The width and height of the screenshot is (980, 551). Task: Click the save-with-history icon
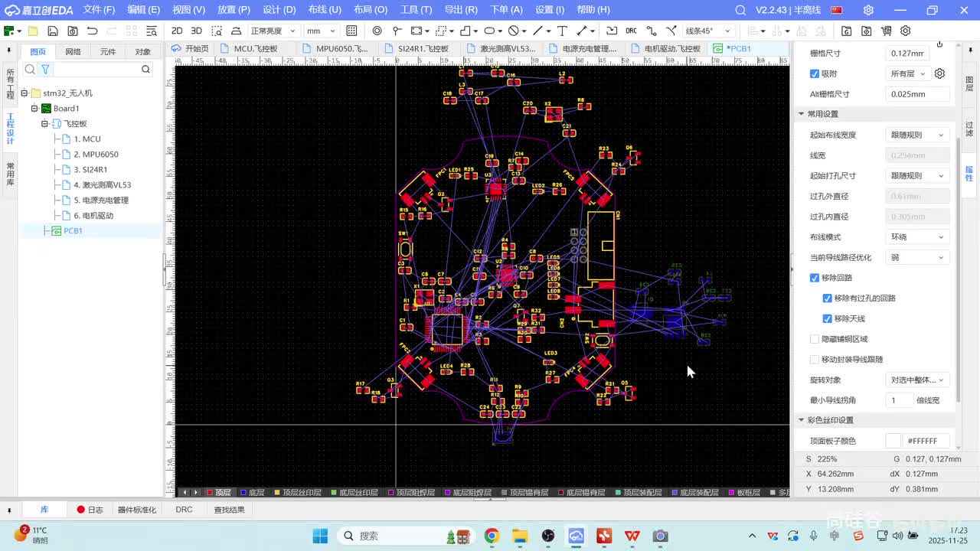click(x=73, y=31)
